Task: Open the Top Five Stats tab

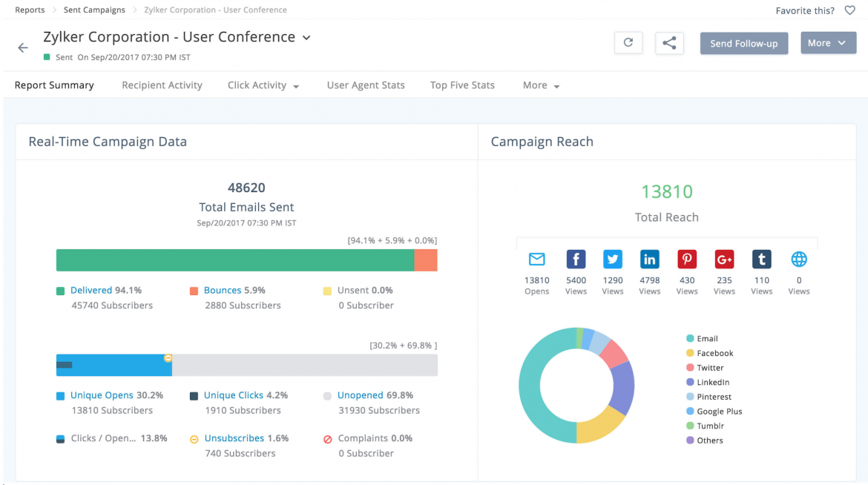Action: pos(461,85)
